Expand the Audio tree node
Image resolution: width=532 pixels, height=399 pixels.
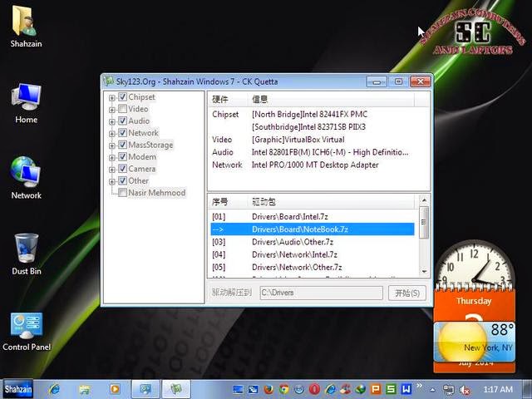[112, 122]
